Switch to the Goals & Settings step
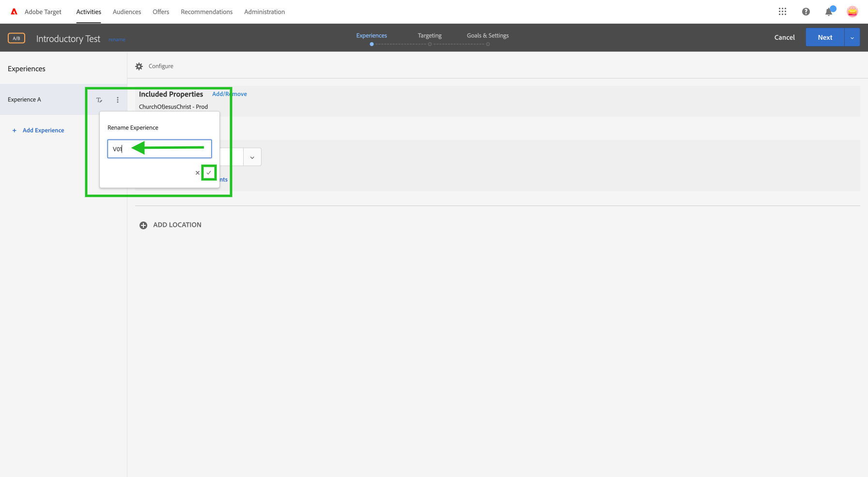868x477 pixels. click(x=487, y=35)
